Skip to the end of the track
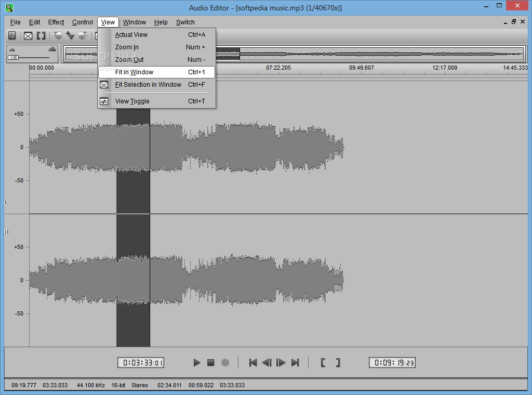This screenshot has height=395, width=532. [295, 363]
